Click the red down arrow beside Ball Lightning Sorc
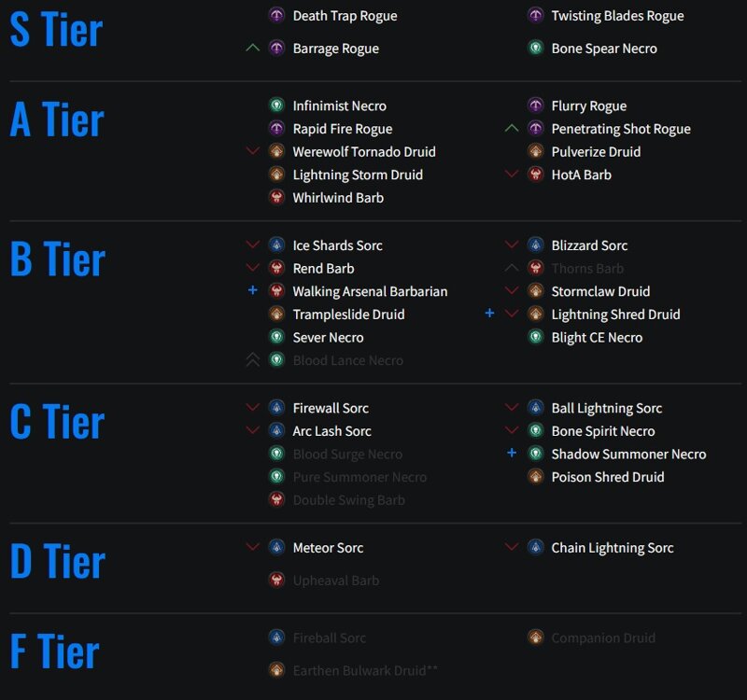Viewport: 747px width, 700px height. (x=511, y=407)
